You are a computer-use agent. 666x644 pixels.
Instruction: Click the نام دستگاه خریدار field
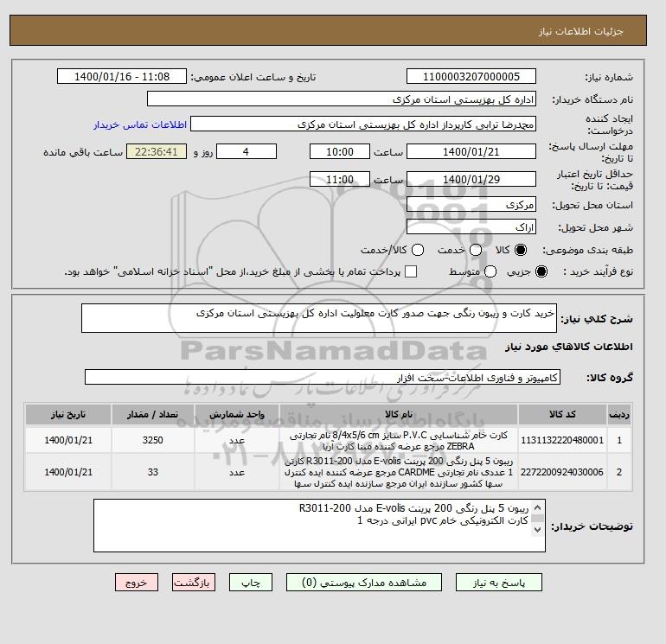pyautogui.click(x=342, y=99)
